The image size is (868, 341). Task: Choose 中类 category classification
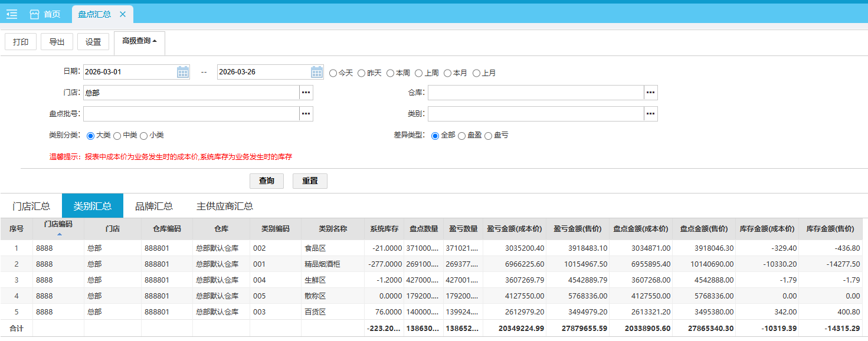click(x=117, y=136)
